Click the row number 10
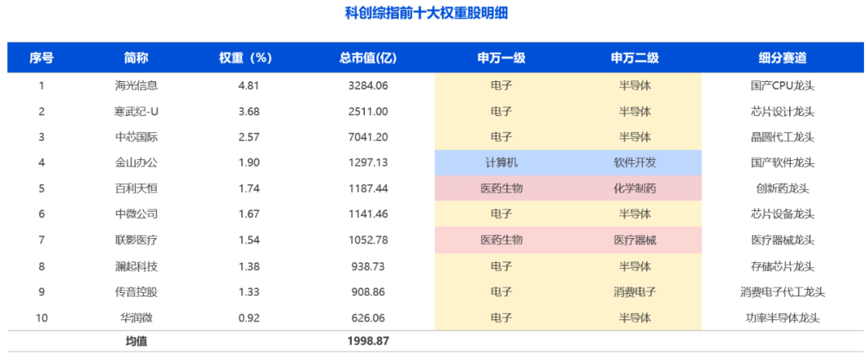Image resolution: width=868 pixels, height=354 pixels. click(x=42, y=318)
